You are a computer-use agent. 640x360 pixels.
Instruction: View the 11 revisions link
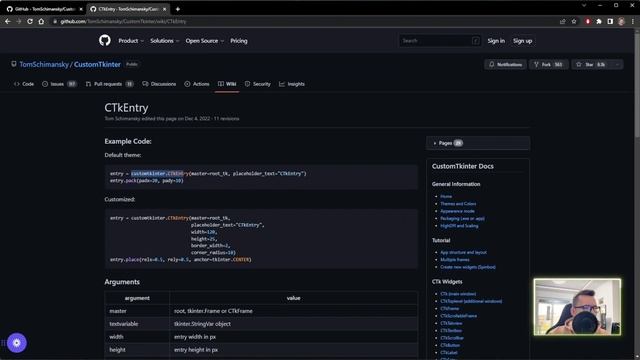pos(227,119)
